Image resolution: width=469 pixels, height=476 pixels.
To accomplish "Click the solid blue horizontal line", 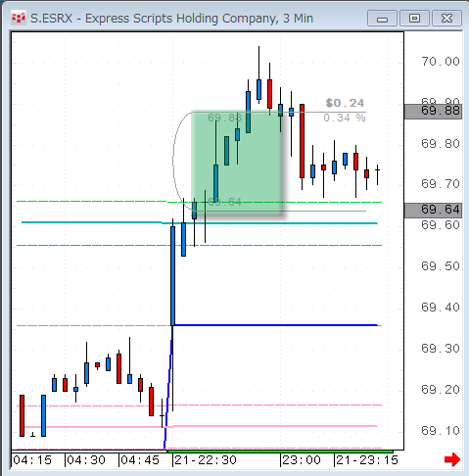I will tap(276, 325).
